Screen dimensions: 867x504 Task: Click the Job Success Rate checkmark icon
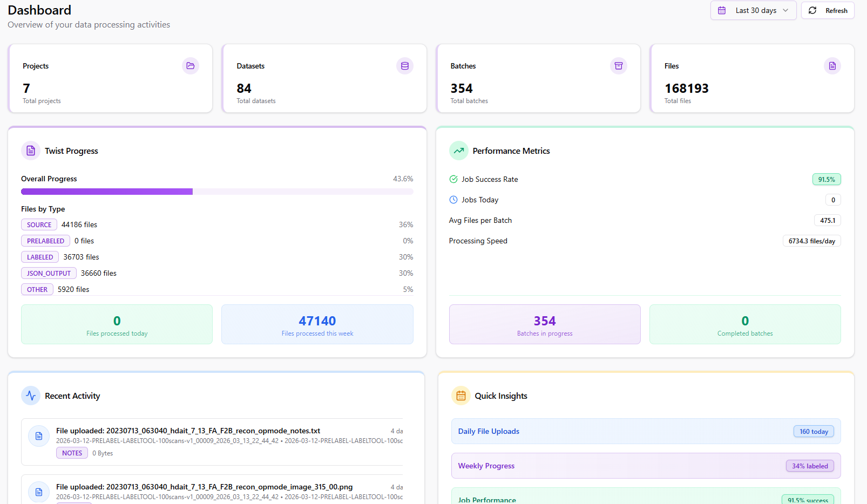click(453, 179)
